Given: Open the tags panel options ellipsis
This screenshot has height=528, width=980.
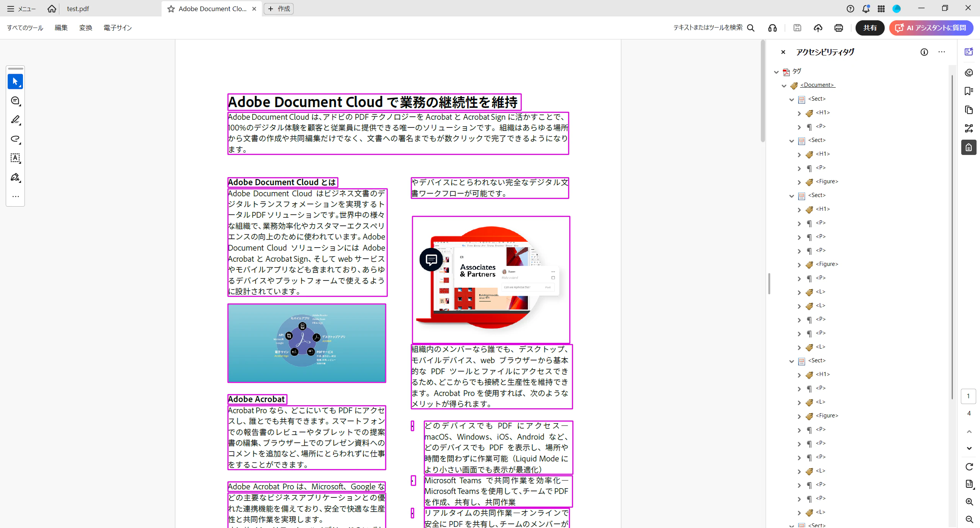Looking at the screenshot, I should pyautogui.click(x=942, y=52).
